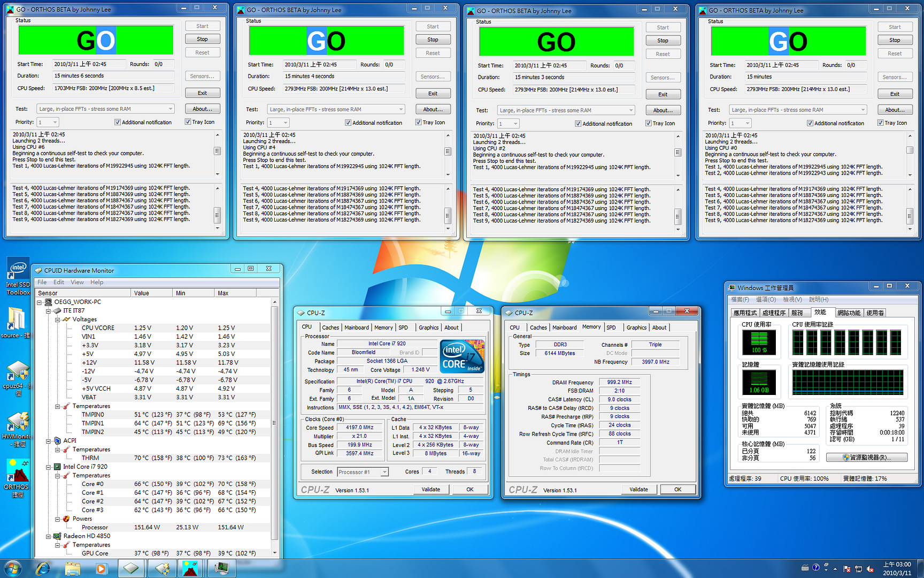Click the CPU usage 100% meter

[759, 343]
